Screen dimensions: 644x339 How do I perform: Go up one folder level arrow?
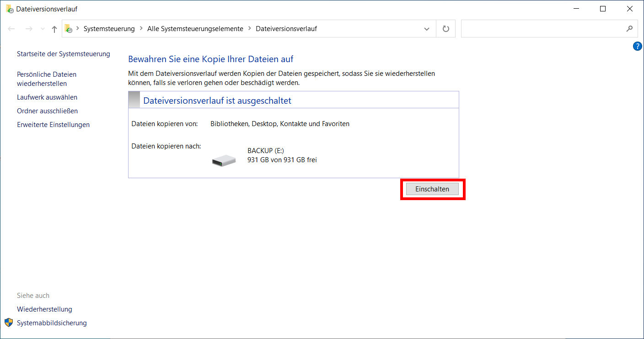point(54,29)
